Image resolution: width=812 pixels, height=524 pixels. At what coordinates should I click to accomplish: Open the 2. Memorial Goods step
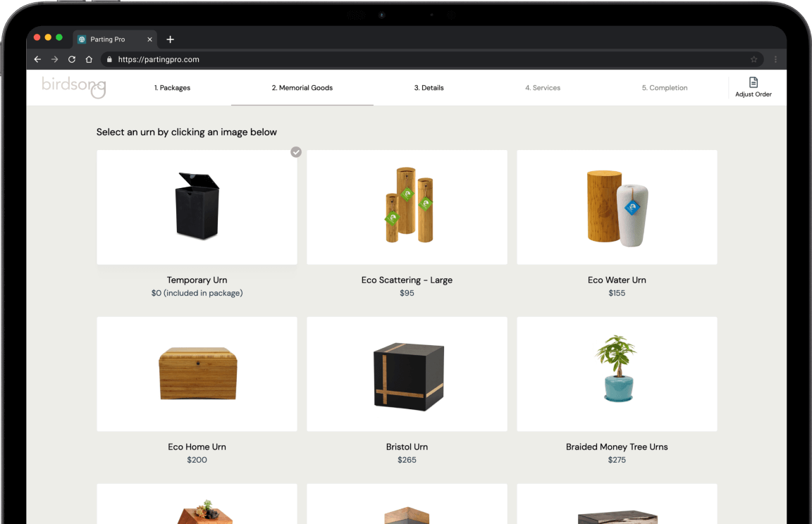click(x=302, y=88)
